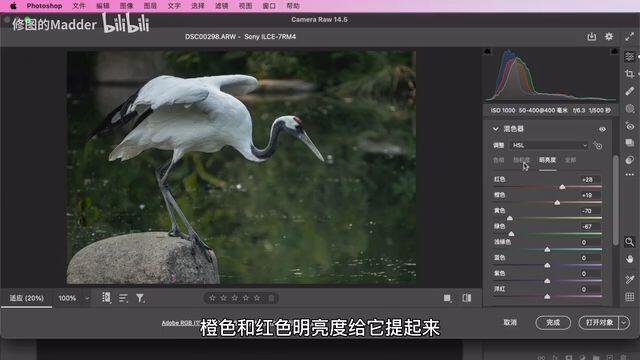Select the Healing brush tool icon

(629, 91)
